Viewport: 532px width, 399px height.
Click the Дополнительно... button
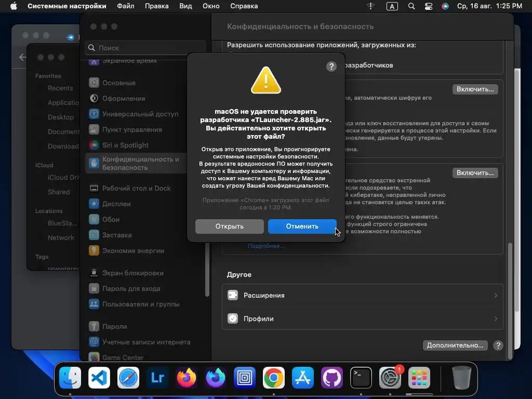(x=455, y=345)
